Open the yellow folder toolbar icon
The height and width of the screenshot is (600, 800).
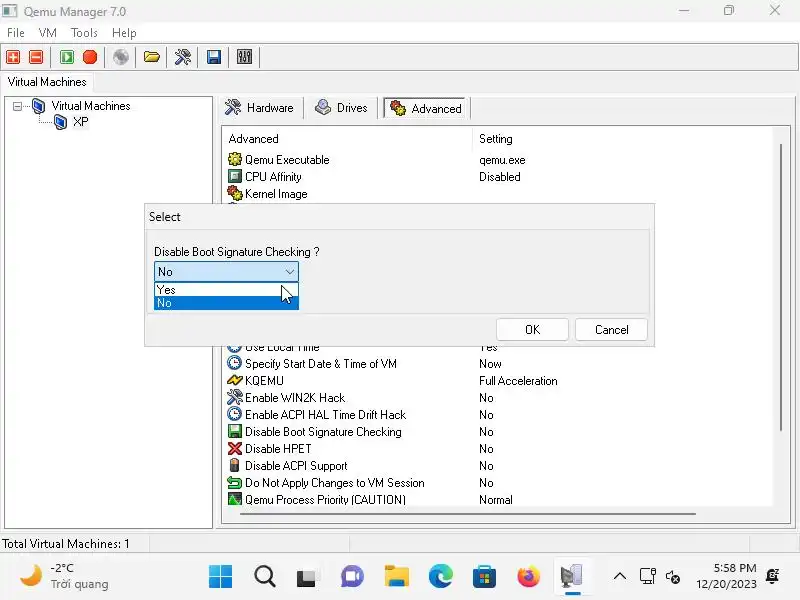pos(152,57)
